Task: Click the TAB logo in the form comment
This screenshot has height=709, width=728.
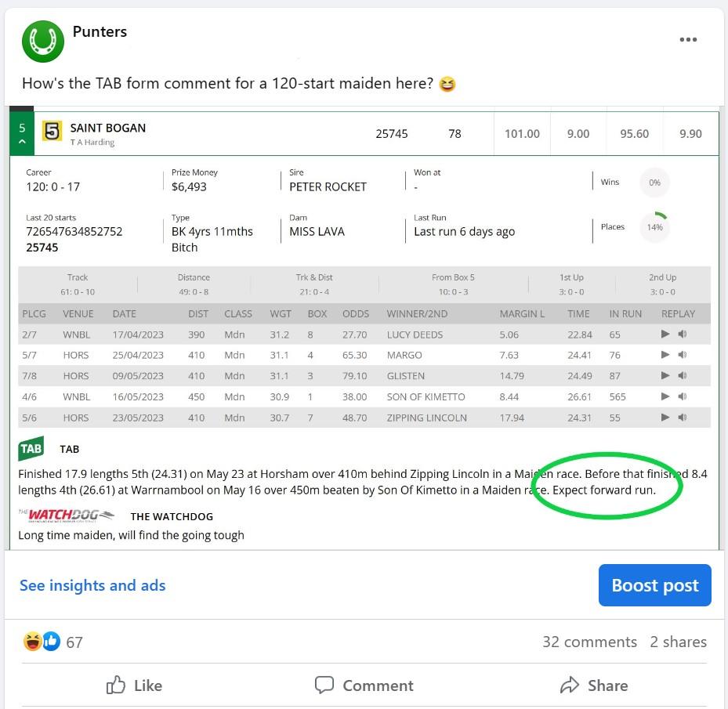Action: coord(31,449)
